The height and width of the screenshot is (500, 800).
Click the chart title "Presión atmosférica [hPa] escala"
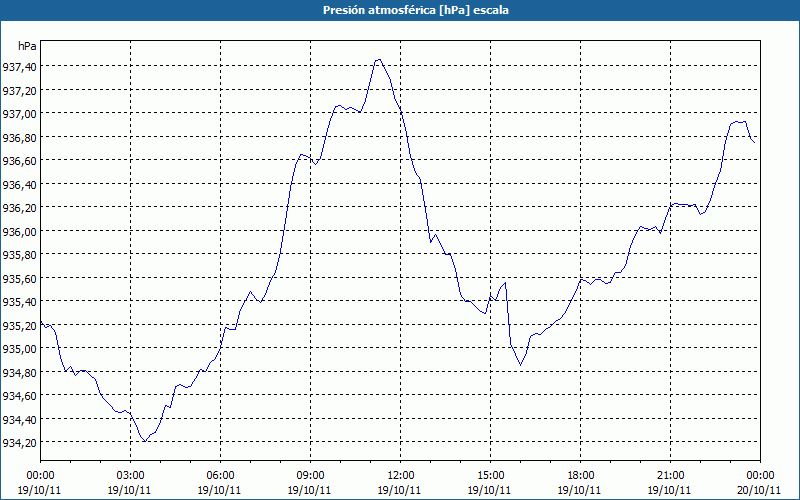(x=416, y=10)
